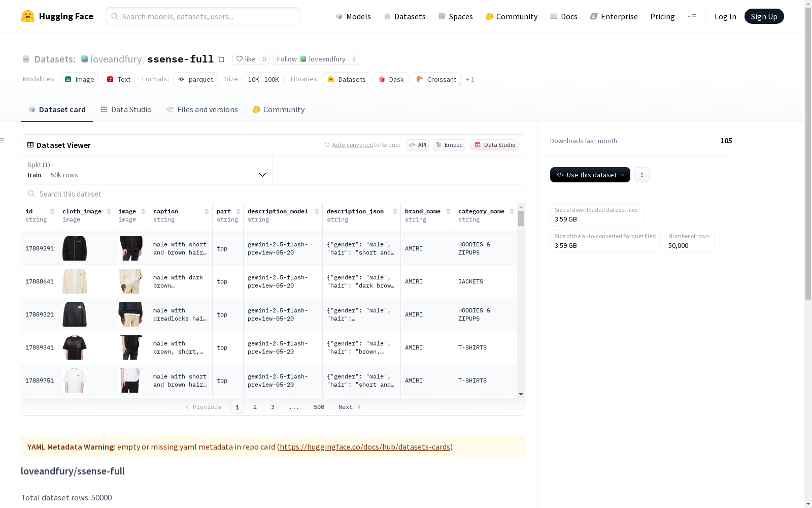Sort by the caption column

207,211
